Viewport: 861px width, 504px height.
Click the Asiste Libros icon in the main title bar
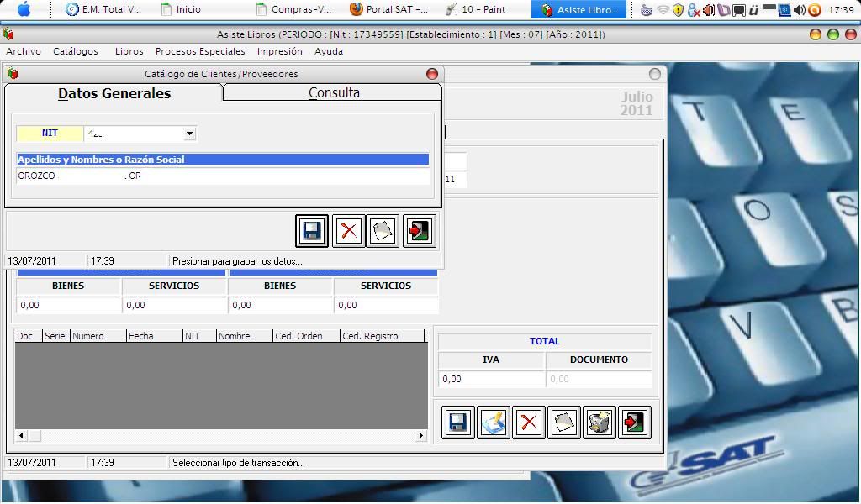pos(8,34)
